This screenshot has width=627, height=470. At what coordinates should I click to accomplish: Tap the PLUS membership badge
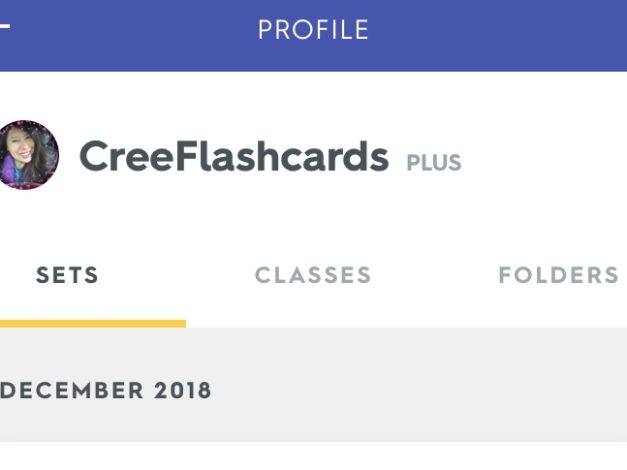point(434,162)
